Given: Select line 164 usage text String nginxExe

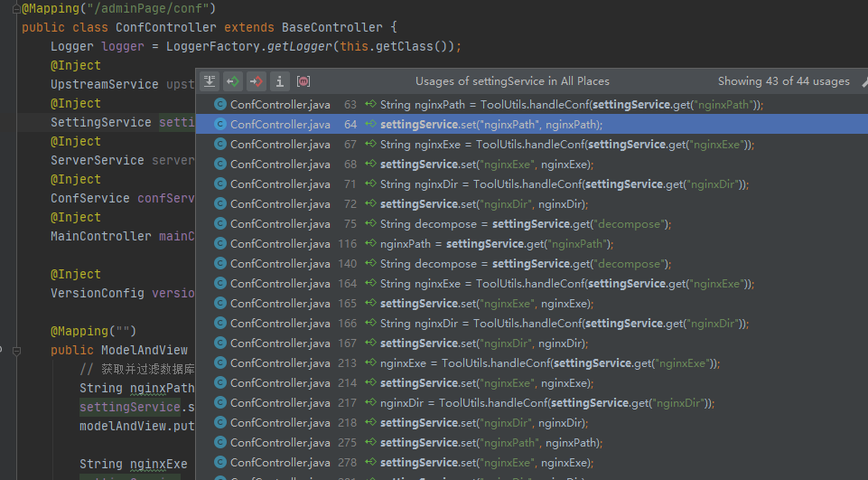Looking at the screenshot, I should 567,283.
